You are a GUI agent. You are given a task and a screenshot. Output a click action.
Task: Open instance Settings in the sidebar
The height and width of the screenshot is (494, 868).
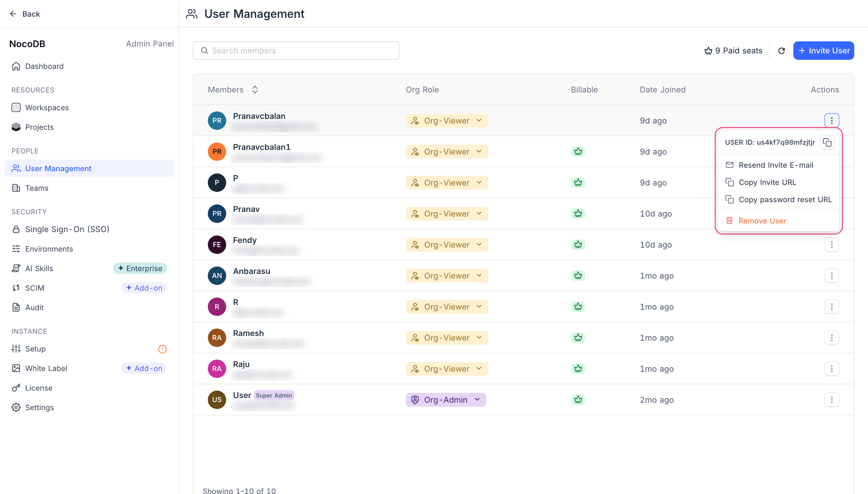click(89, 408)
